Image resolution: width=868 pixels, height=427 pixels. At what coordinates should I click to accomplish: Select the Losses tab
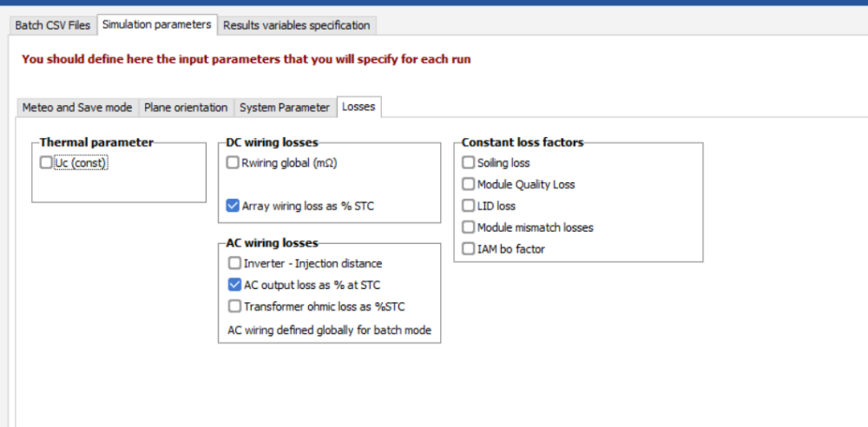click(x=358, y=106)
